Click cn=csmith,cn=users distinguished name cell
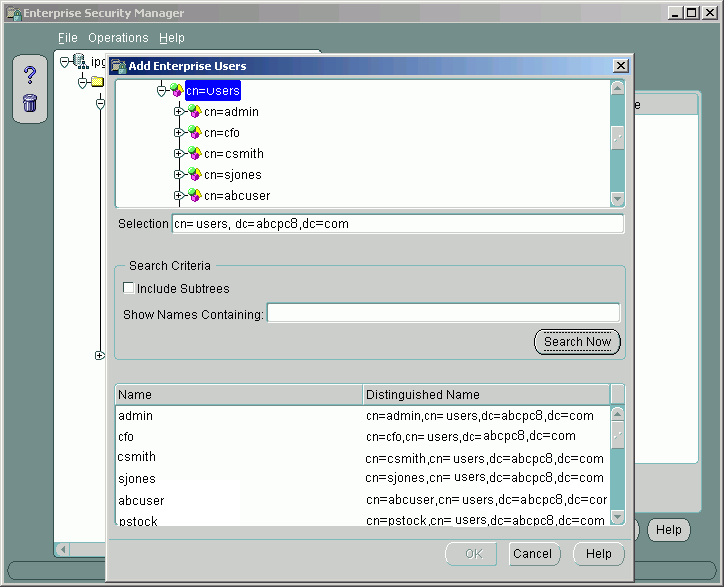This screenshot has height=587, width=724. pos(484,458)
